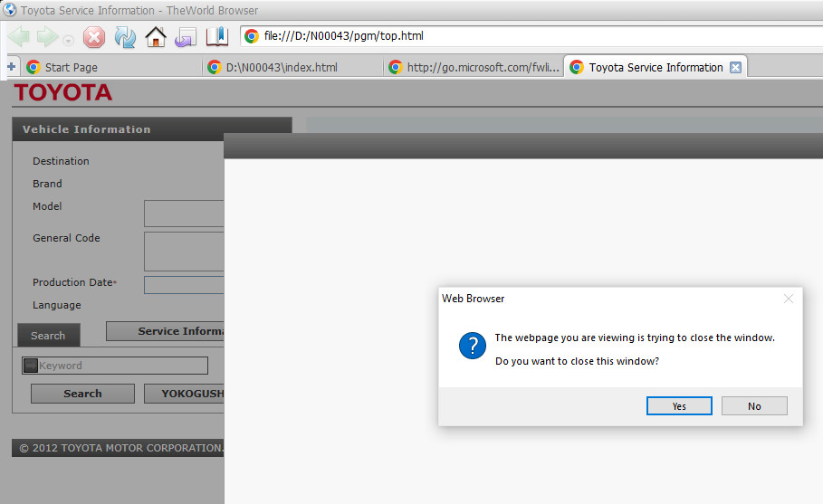Click the site icon in address bar

click(252, 36)
